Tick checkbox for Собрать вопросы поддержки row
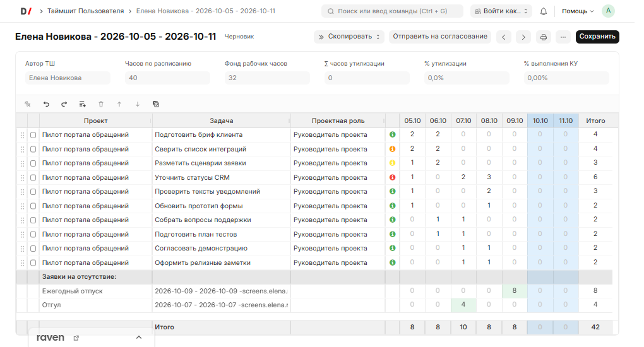 [33, 220]
